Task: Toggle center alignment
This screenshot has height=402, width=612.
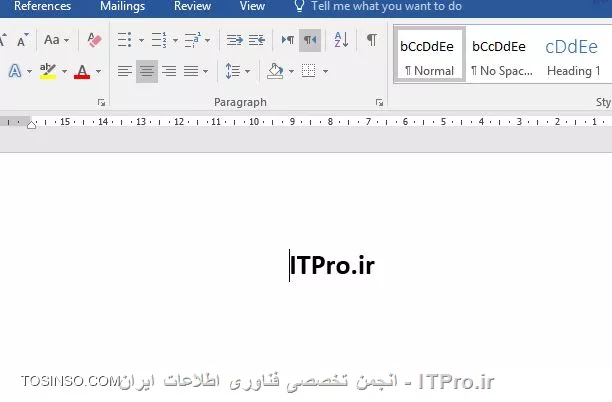Action: click(x=147, y=71)
